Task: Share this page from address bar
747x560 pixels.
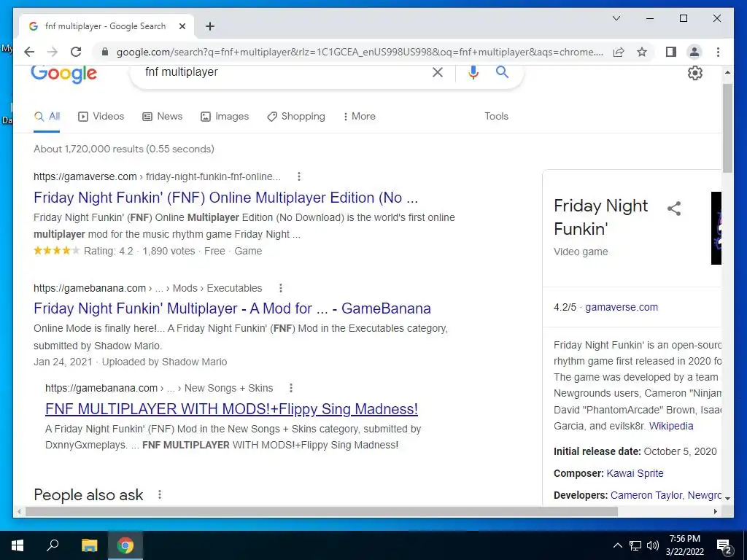Action: [x=619, y=52]
